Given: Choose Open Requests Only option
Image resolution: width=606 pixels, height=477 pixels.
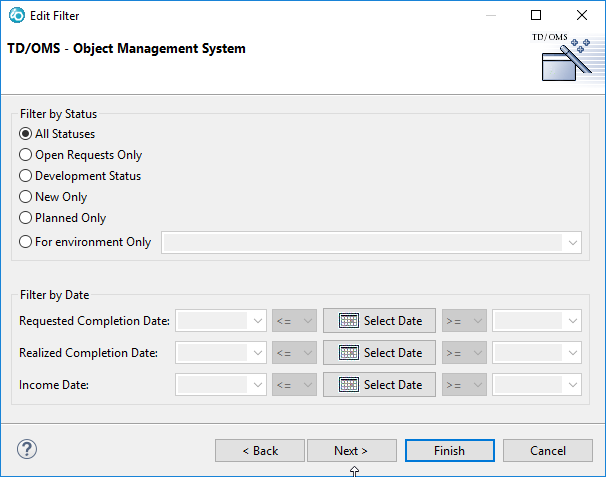Looking at the screenshot, I should (26, 155).
